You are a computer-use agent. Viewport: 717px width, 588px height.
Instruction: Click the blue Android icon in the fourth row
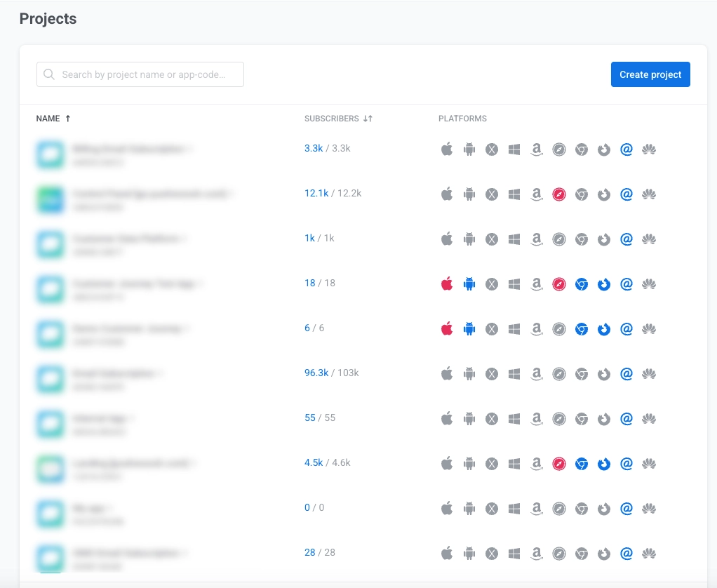coord(469,283)
